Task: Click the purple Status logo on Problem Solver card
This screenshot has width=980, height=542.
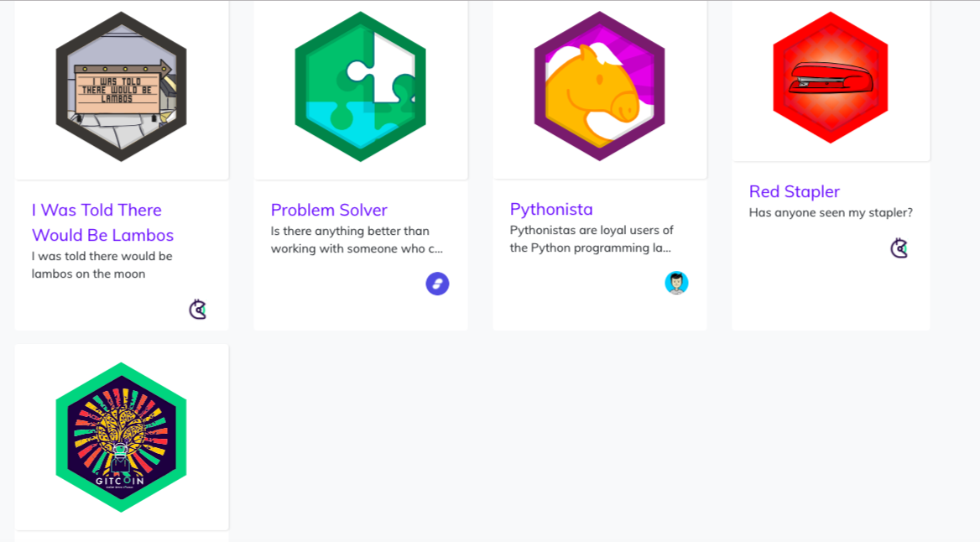Action: 437,284
